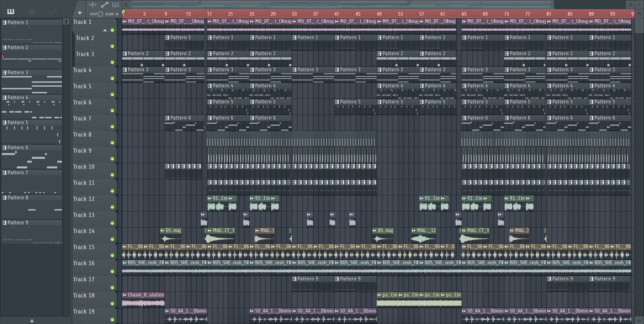Click the up arrow of the vertical scrollbar
The width and height of the screenshot is (644, 324).
pyautogui.click(x=639, y=13)
